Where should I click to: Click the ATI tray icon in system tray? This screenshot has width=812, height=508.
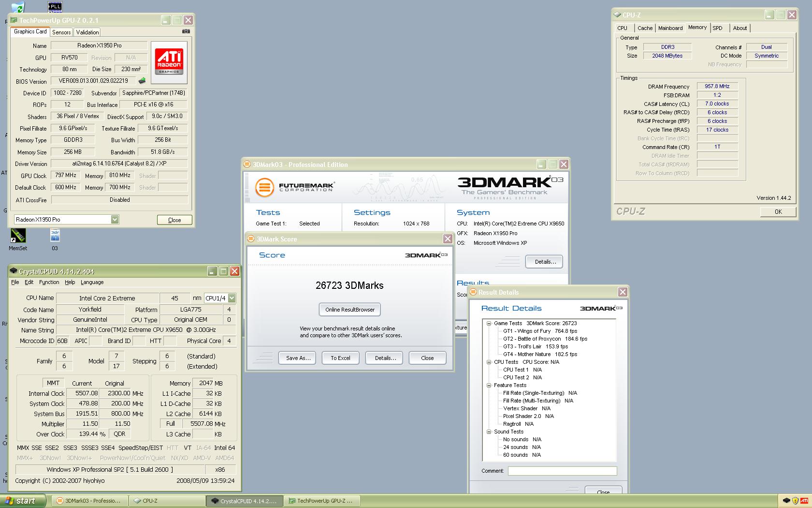point(804,501)
